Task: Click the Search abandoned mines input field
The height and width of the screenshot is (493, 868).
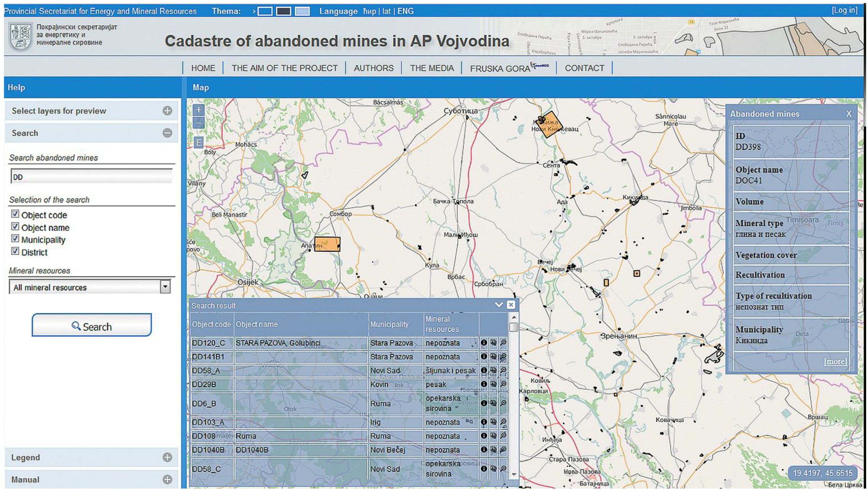Action: click(x=92, y=176)
